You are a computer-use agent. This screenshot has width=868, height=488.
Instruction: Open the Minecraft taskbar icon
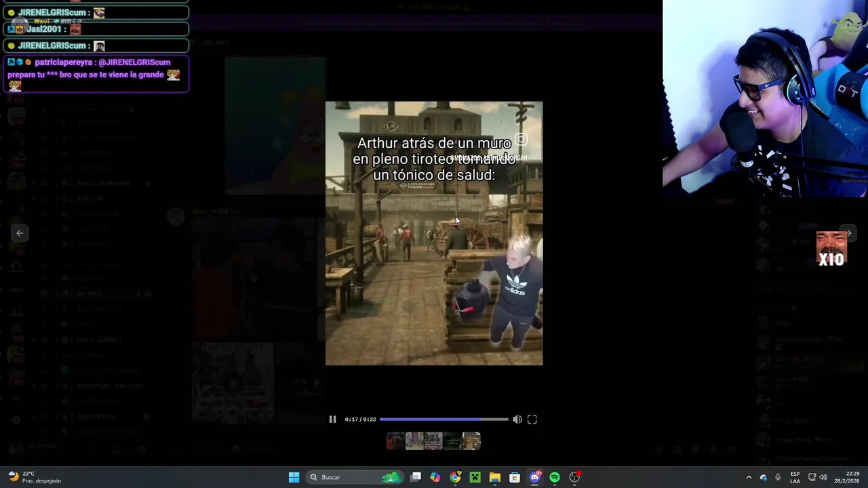pos(475,477)
